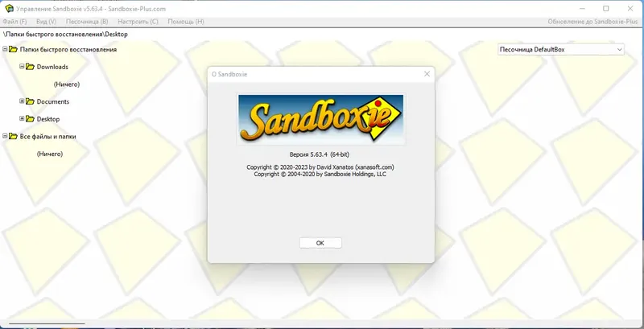Collapse Все файлы и папки tree node

(5, 136)
